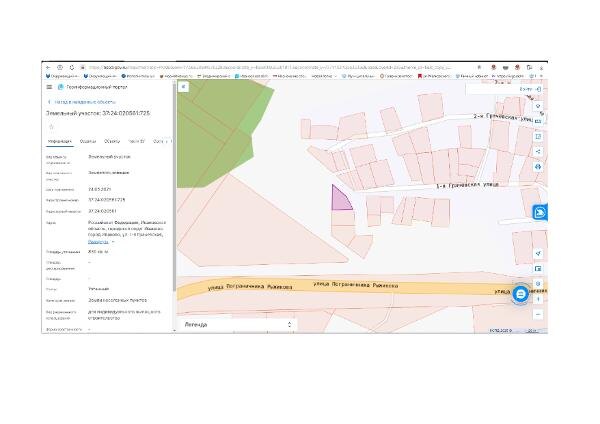Click the Войти login button
The width and height of the screenshot is (600, 424).
(530, 89)
